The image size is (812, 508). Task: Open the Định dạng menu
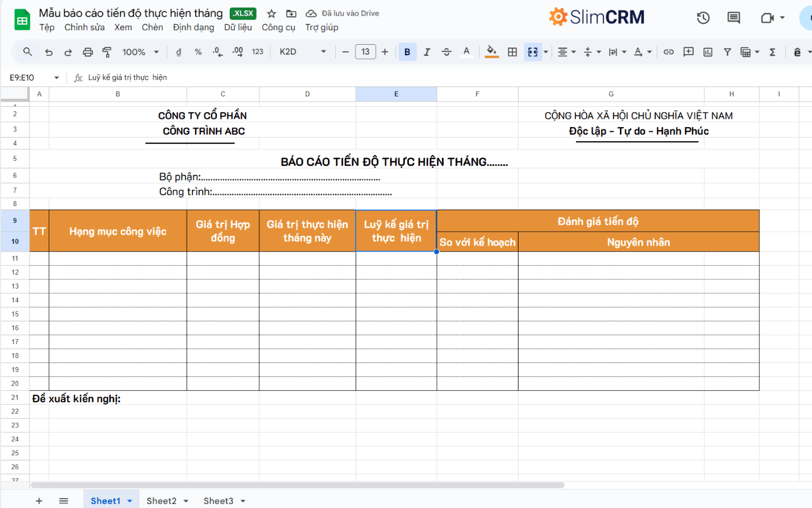coord(193,27)
